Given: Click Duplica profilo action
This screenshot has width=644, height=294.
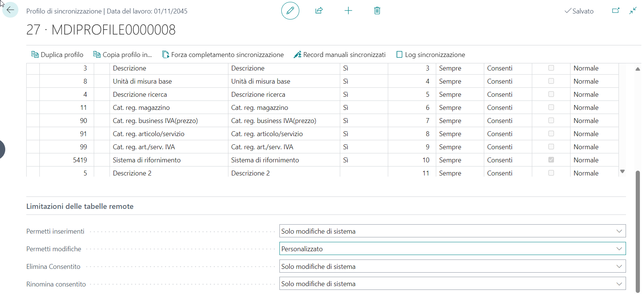Looking at the screenshot, I should click(57, 55).
